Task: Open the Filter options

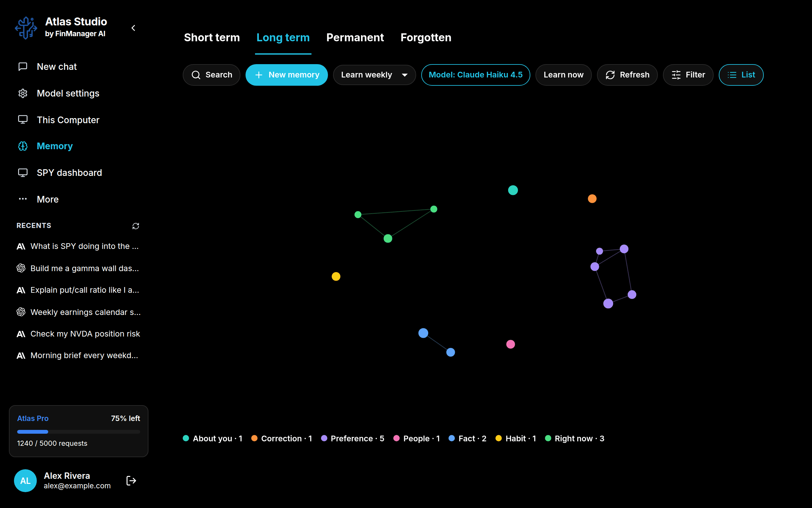Action: pyautogui.click(x=688, y=75)
